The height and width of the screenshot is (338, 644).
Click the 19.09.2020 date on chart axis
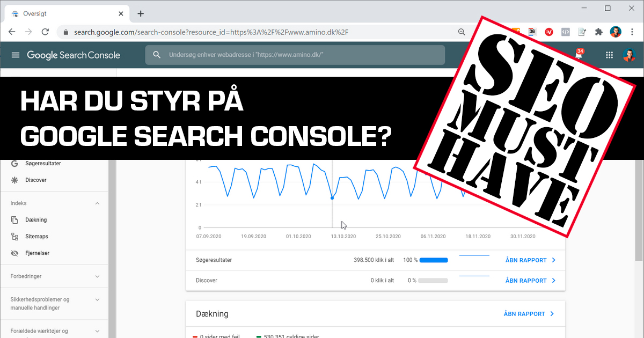[253, 237]
